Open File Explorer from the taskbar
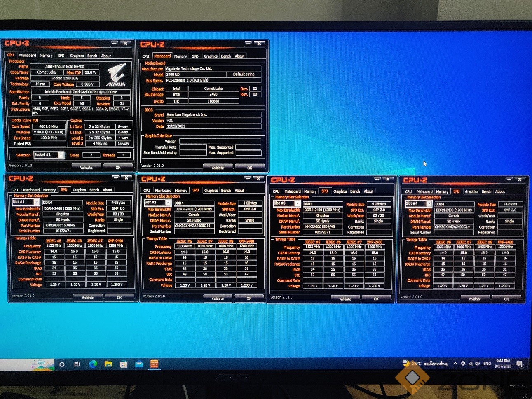 108,364
